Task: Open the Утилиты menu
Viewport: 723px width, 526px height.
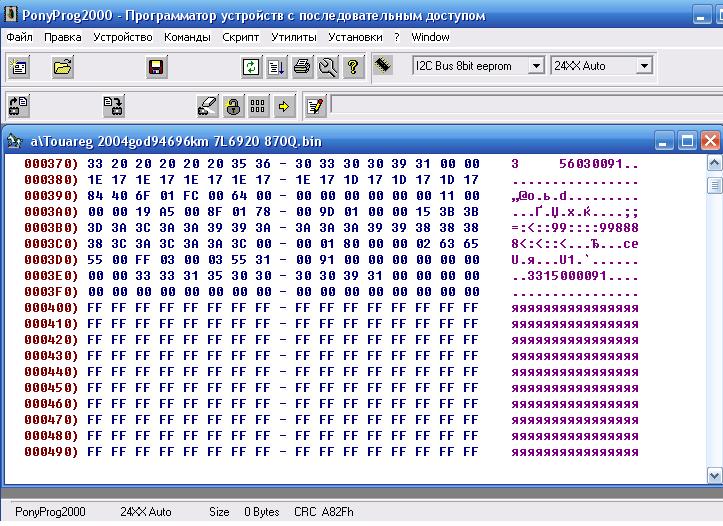Action: (x=294, y=37)
